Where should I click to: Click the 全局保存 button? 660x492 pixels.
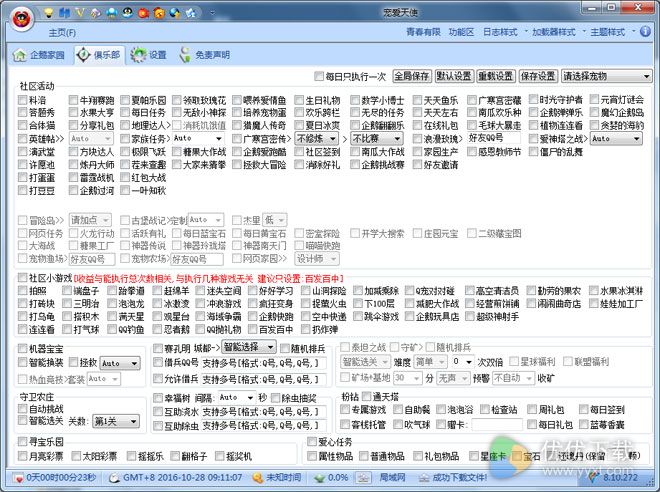pos(412,76)
